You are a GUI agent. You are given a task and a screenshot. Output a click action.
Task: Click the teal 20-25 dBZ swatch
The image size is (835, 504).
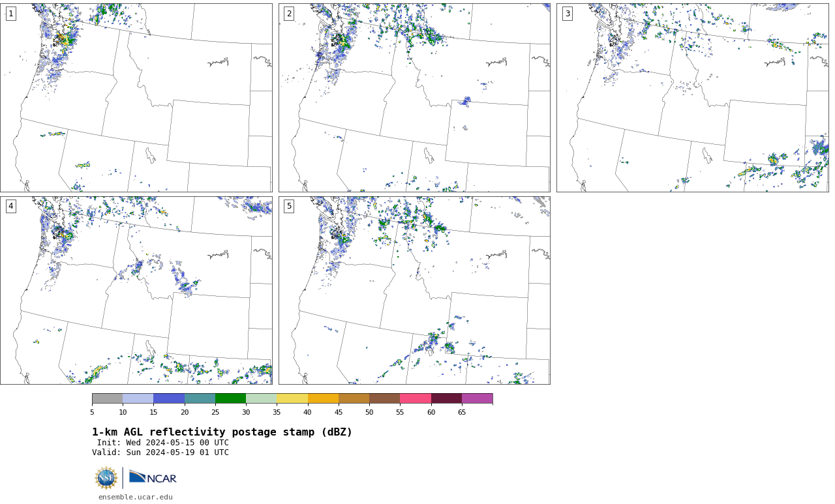[x=200, y=398]
